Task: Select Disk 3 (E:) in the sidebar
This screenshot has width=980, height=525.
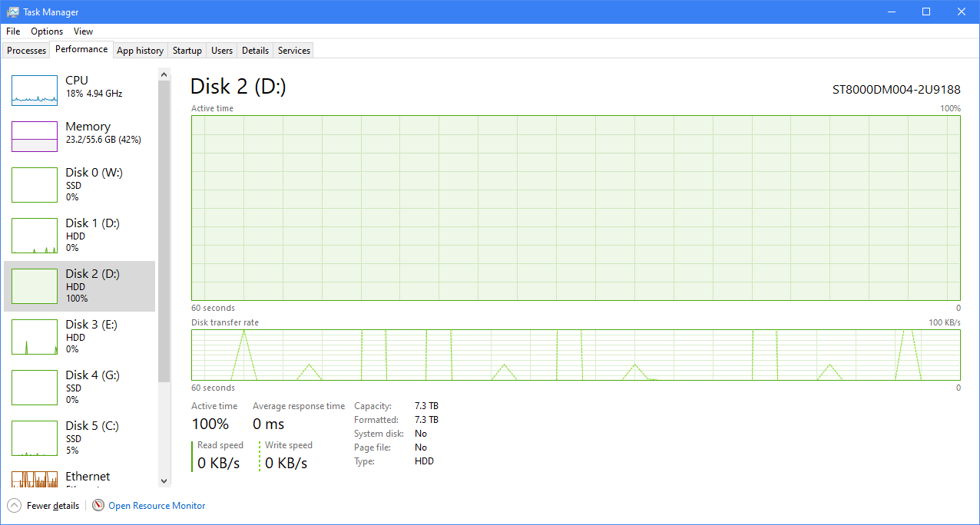Action: tap(80, 336)
